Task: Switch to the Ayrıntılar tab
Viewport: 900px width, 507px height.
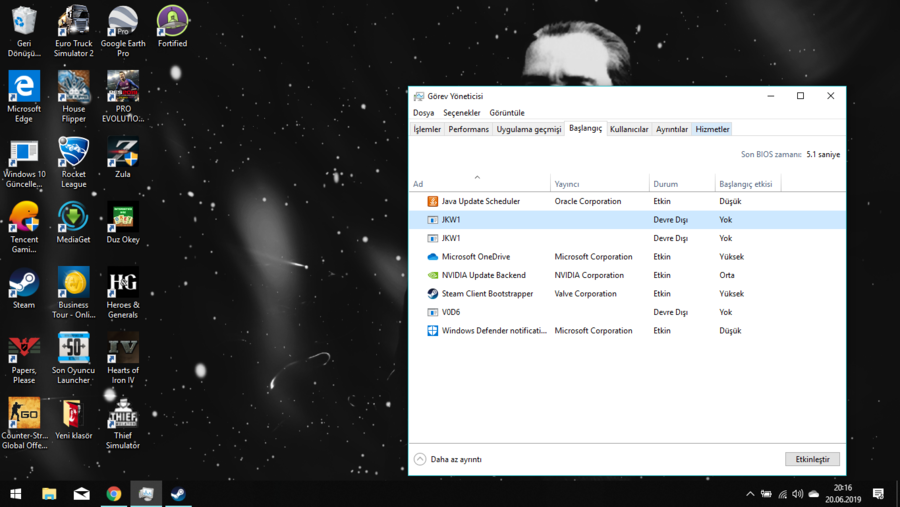Action: [x=672, y=129]
